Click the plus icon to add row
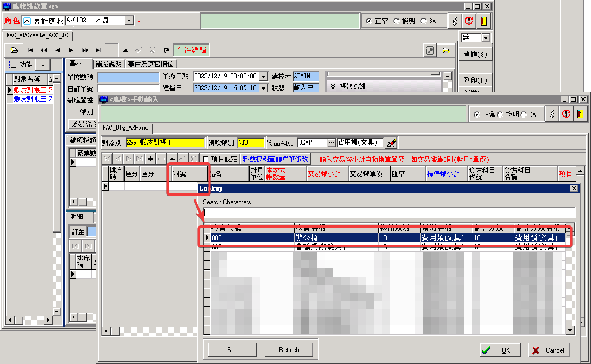 tap(150, 159)
